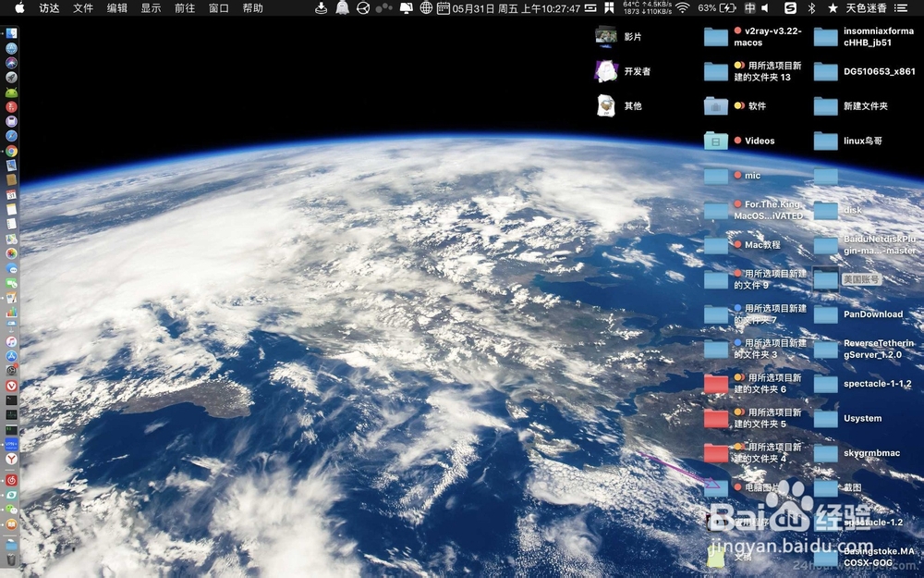Click the globe menu bar icon
This screenshot has width=924, height=578.
click(426, 7)
